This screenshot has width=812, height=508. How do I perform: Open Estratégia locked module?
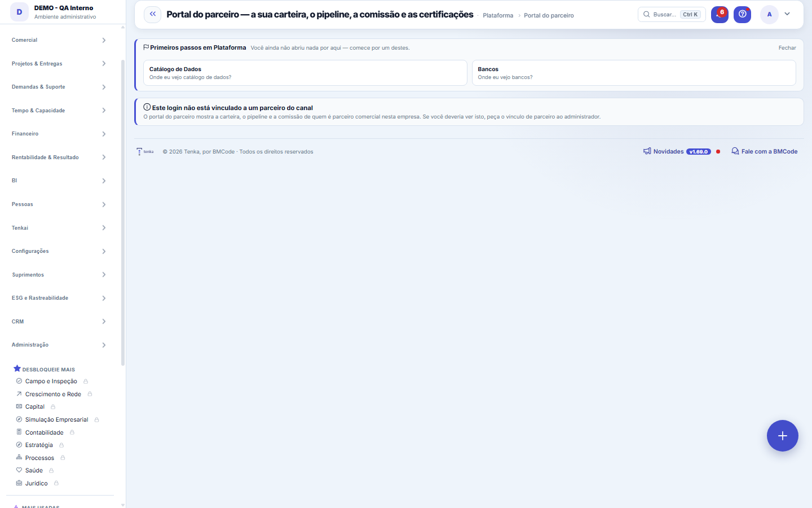click(40, 445)
